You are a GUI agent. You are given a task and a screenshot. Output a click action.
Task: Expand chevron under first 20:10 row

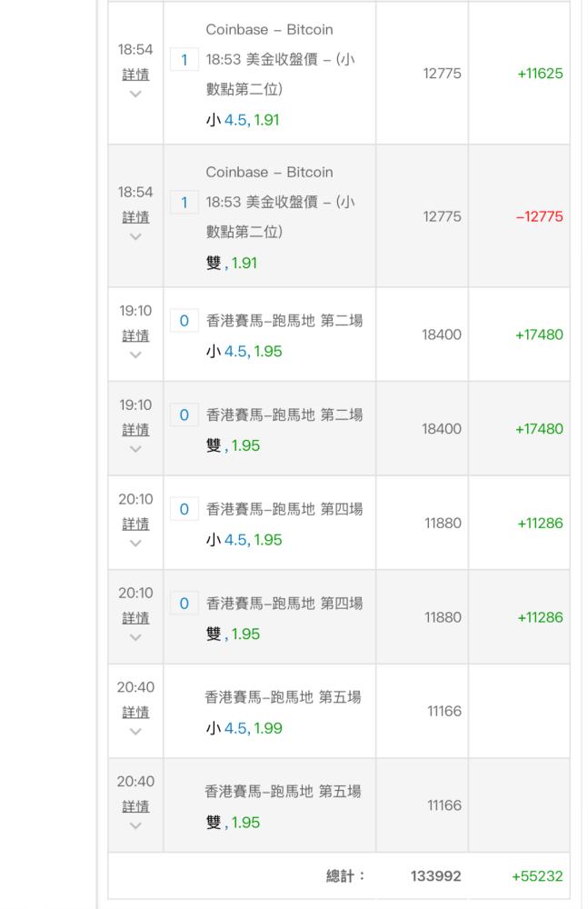pyautogui.click(x=135, y=544)
